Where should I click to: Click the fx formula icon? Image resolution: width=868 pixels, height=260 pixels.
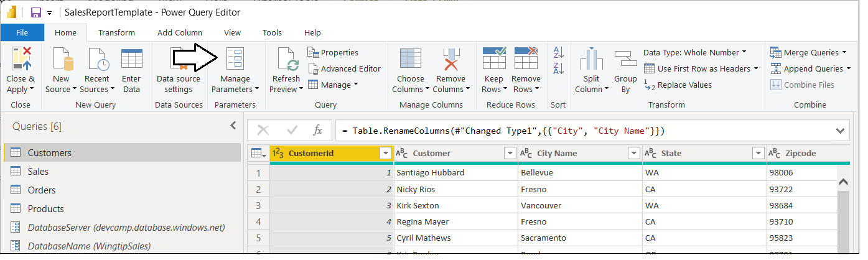(317, 130)
